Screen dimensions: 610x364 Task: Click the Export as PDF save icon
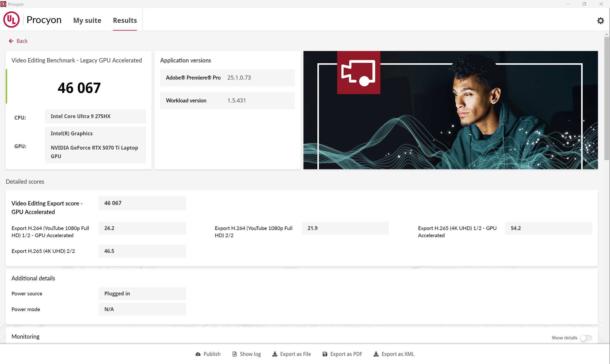click(325, 354)
